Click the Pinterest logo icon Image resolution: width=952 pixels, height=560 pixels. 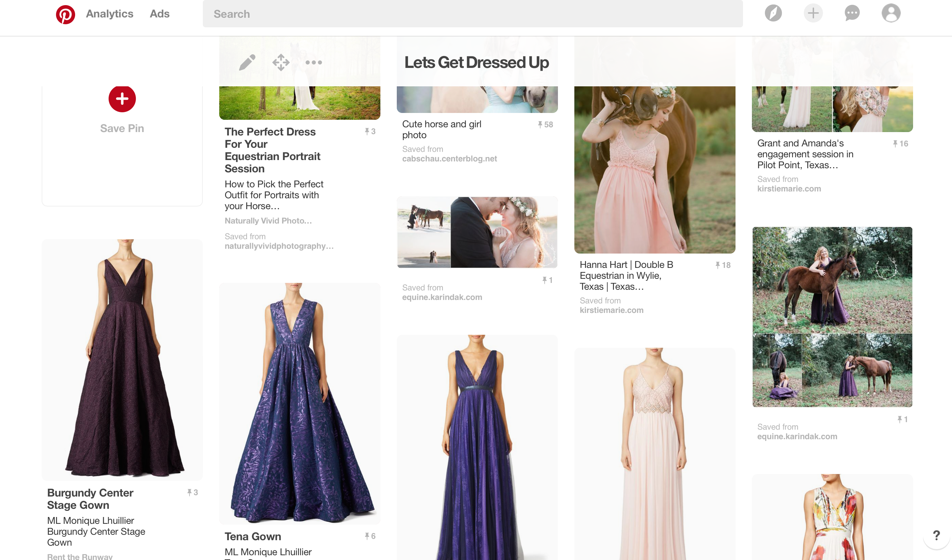65,14
